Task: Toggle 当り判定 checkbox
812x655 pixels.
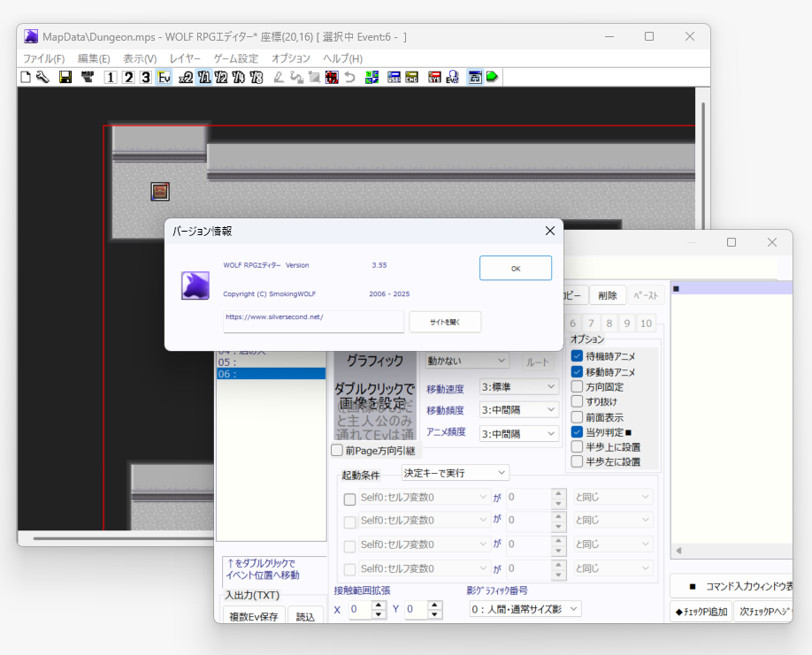Action: (x=577, y=432)
